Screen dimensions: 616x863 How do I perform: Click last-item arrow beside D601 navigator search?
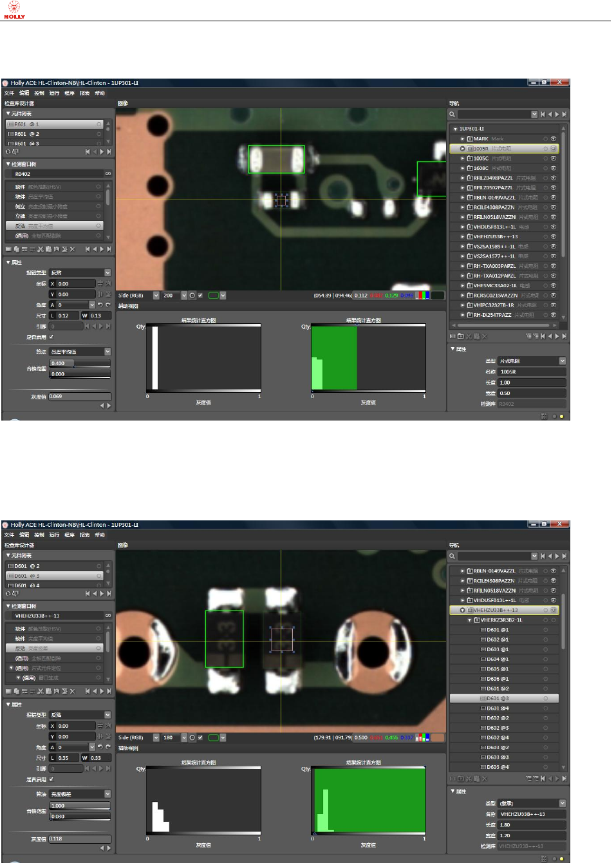tap(565, 556)
